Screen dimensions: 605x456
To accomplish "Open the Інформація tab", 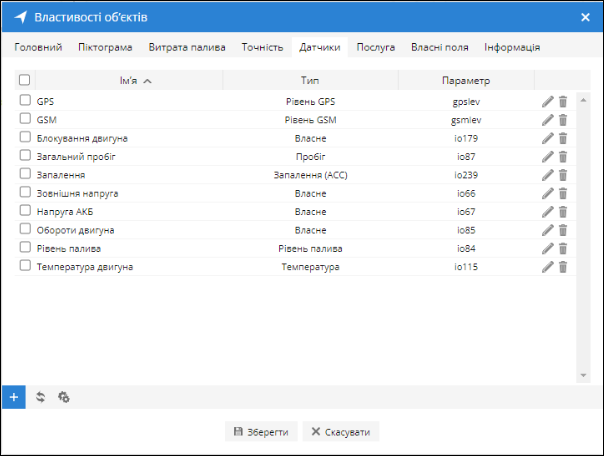I will click(512, 47).
